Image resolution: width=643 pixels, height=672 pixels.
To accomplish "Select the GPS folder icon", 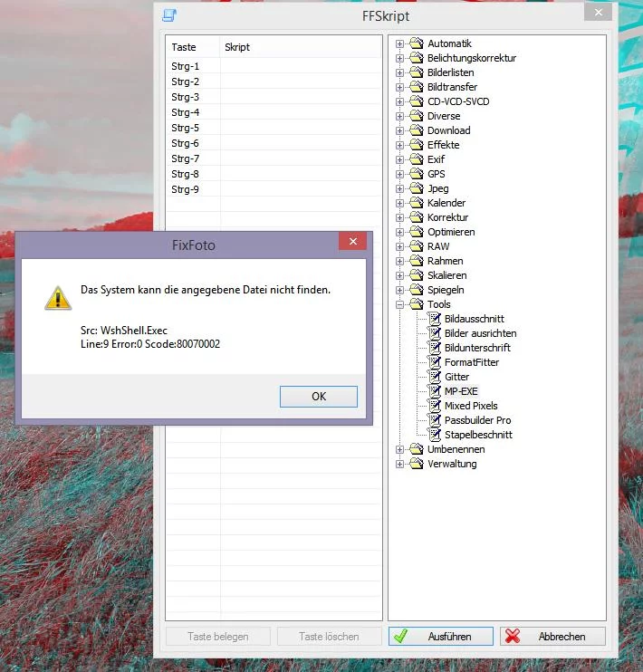I will pos(417,174).
